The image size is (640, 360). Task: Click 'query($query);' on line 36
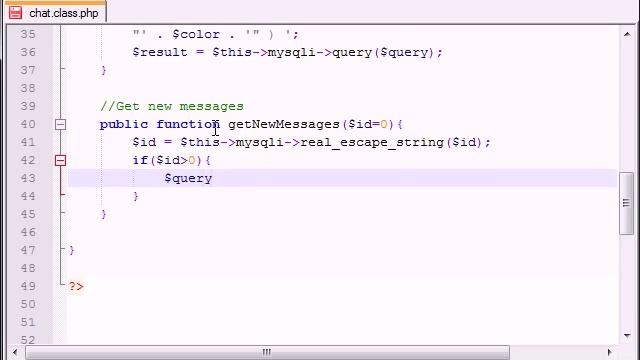pyautogui.click(x=387, y=52)
